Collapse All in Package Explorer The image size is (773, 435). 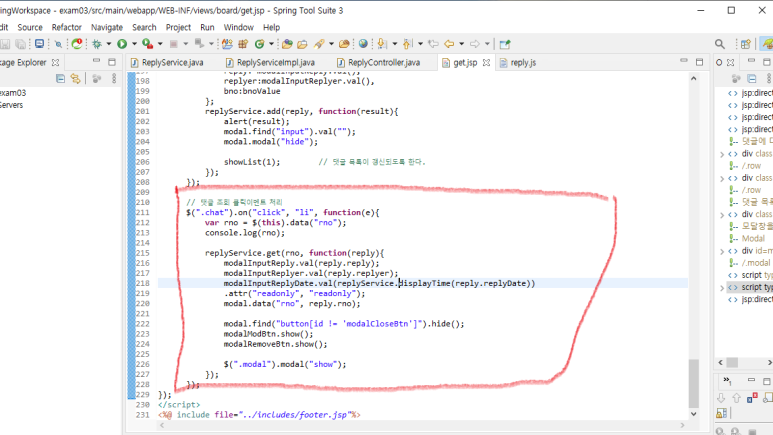click(x=60, y=78)
